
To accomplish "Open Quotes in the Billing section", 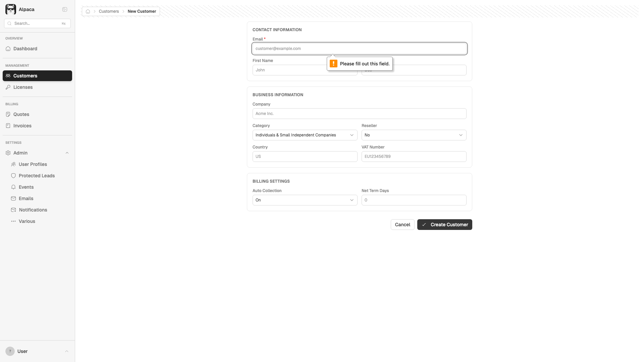I will [x=21, y=114].
